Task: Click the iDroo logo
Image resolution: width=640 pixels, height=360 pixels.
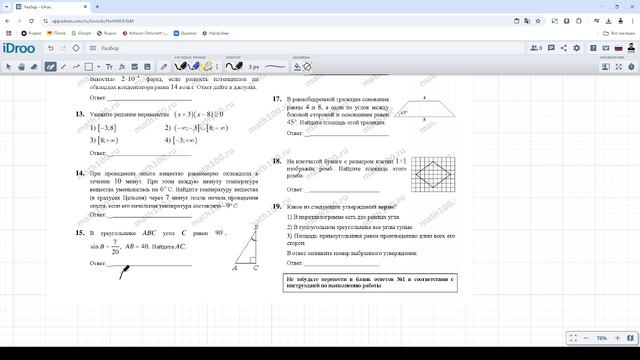Action: [x=19, y=48]
